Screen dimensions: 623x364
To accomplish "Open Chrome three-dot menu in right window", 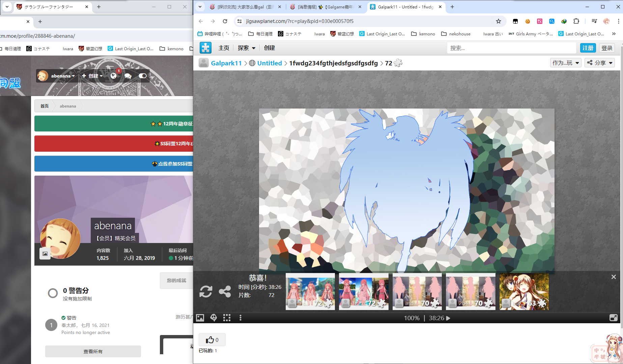I will tap(618, 21).
